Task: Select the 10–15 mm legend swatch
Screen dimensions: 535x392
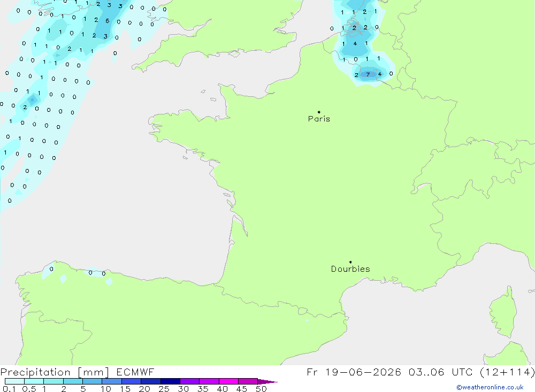Action: pyautogui.click(x=112, y=381)
